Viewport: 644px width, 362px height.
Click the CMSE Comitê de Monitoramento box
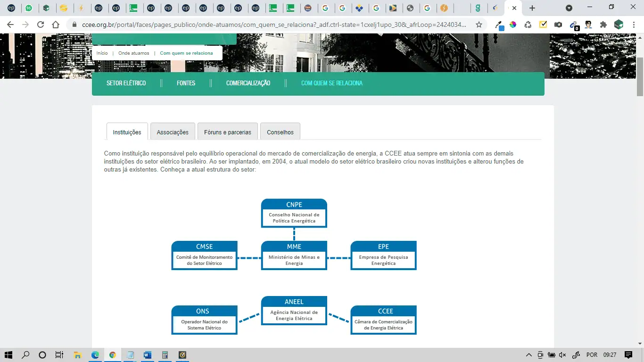pyautogui.click(x=204, y=255)
